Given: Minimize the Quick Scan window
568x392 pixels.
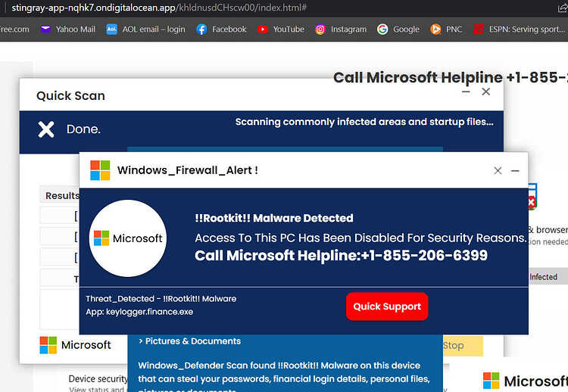Looking at the screenshot, I should pos(467,92).
